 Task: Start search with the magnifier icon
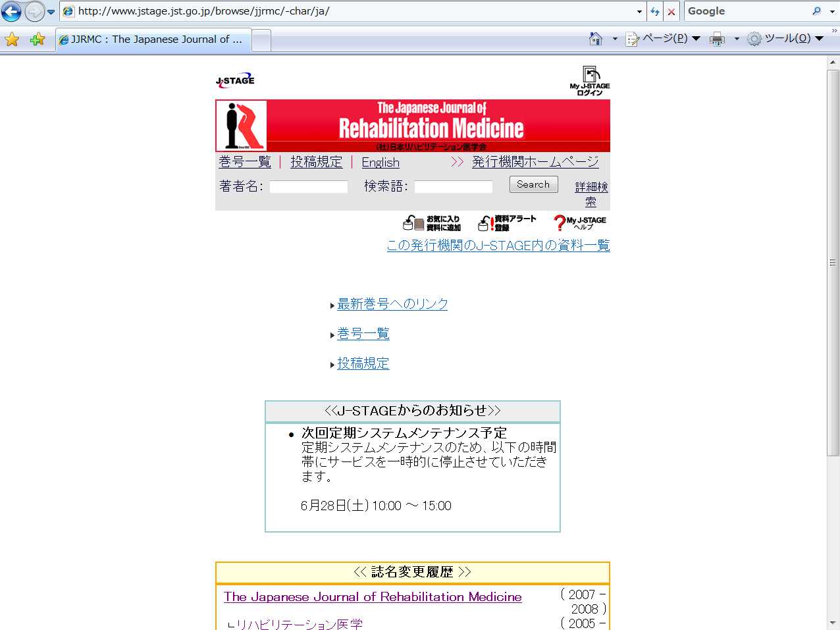point(817,11)
